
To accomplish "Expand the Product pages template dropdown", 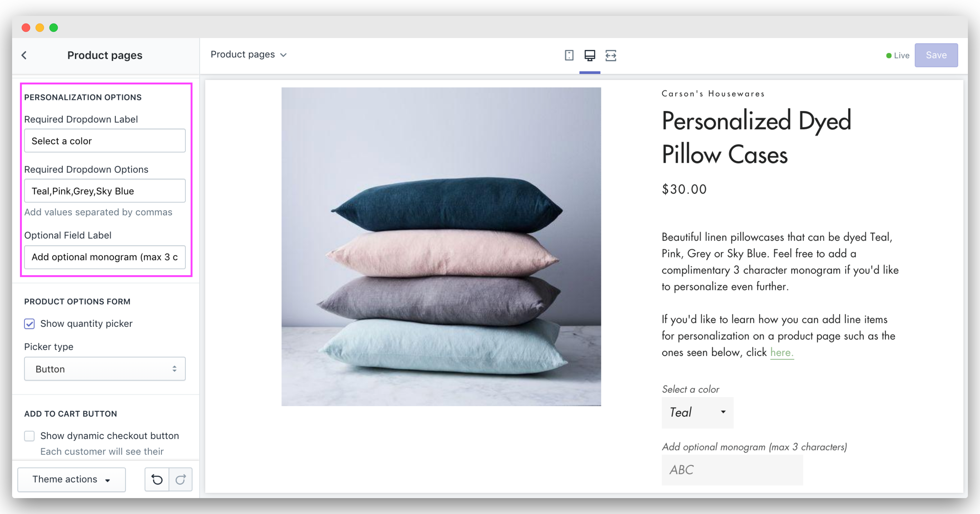I will pyautogui.click(x=248, y=55).
